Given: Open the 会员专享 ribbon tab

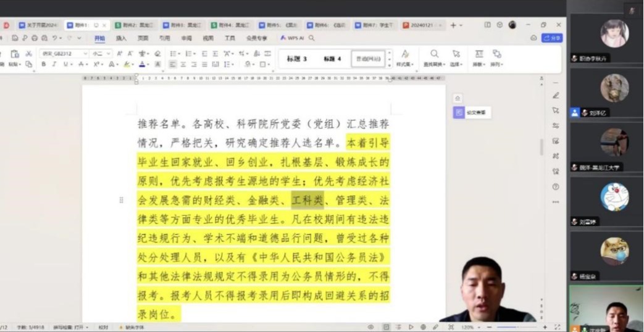Looking at the screenshot, I should pyautogui.click(x=257, y=38).
